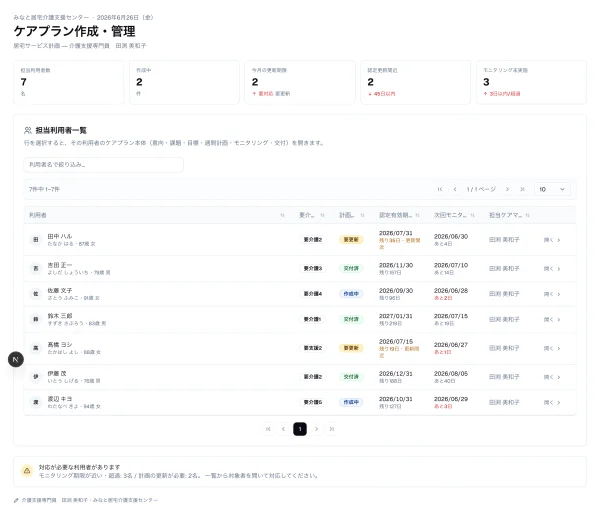Sort by the 担当ケアマネ column icon
The height and width of the screenshot is (517, 600).
pyautogui.click(x=527, y=215)
